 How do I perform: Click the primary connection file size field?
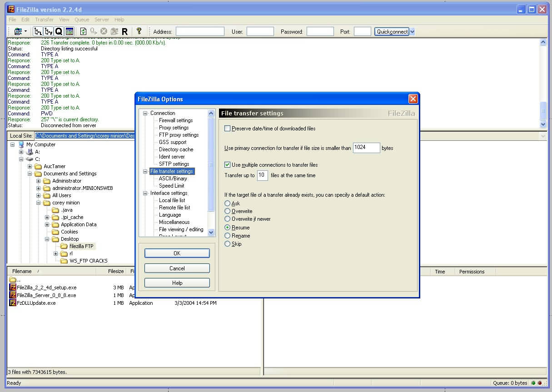click(x=366, y=148)
